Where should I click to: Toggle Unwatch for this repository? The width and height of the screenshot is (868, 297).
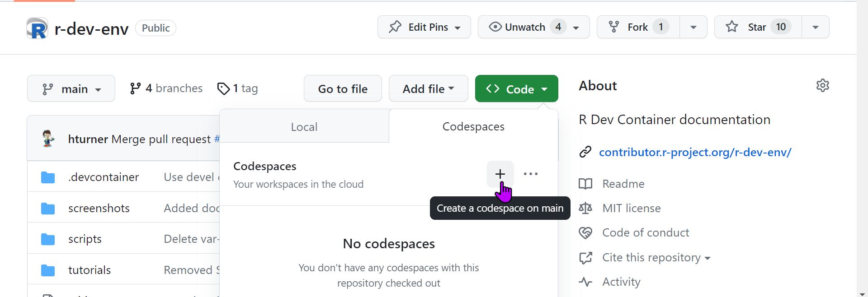coord(524,27)
